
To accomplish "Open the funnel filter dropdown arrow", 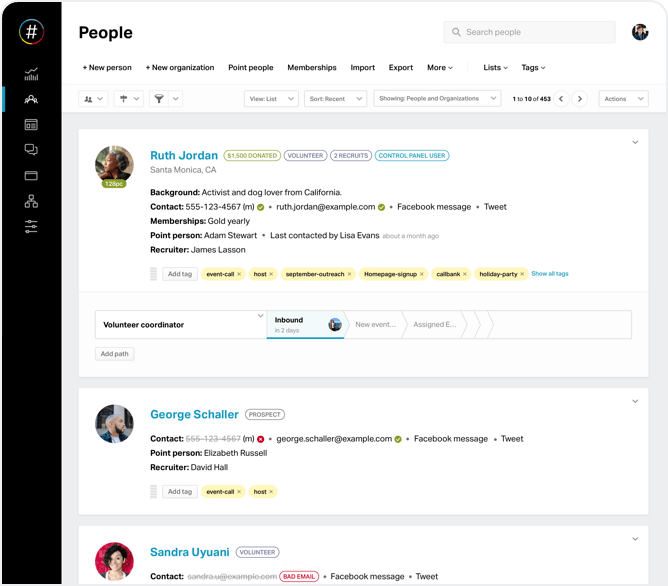I will [176, 99].
